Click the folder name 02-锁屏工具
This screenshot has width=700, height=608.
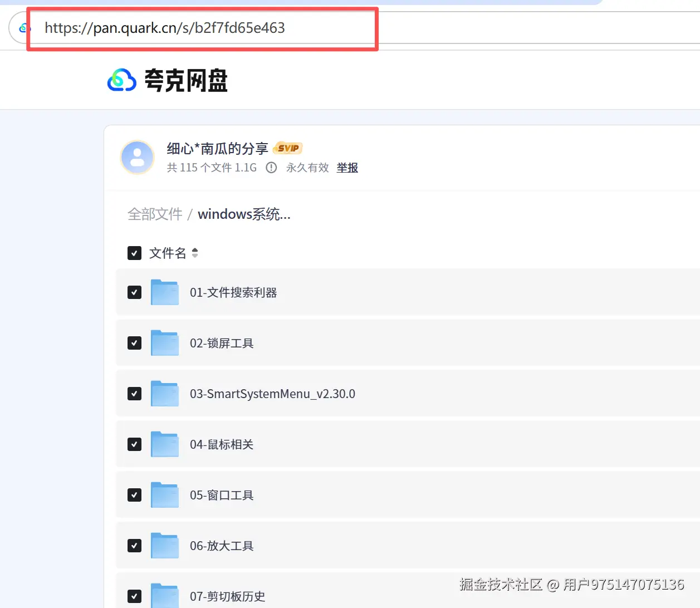coord(222,343)
